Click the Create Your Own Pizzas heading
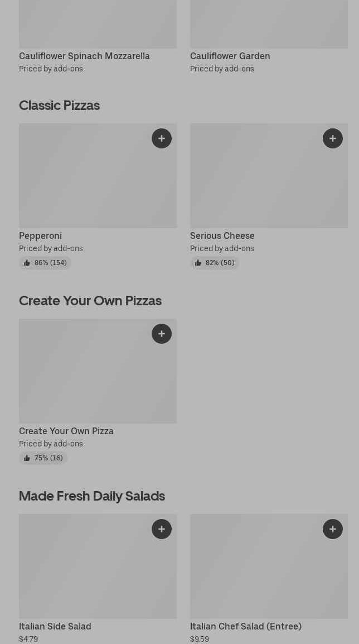 click(90, 300)
